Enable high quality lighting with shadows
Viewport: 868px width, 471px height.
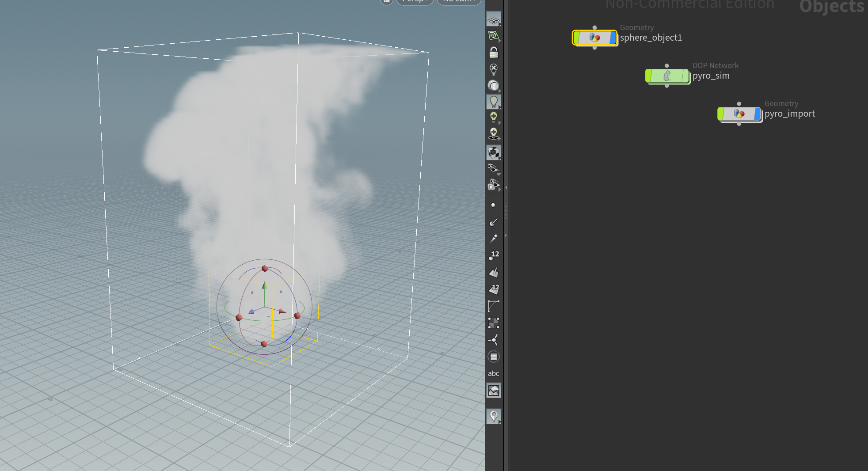pyautogui.click(x=494, y=133)
